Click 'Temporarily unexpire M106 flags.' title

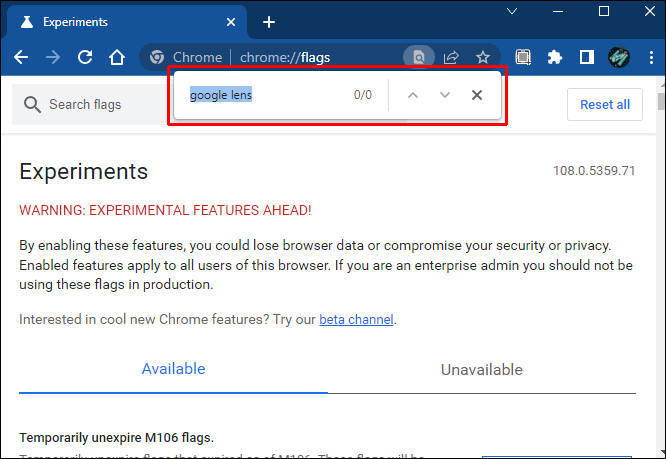tap(116, 437)
